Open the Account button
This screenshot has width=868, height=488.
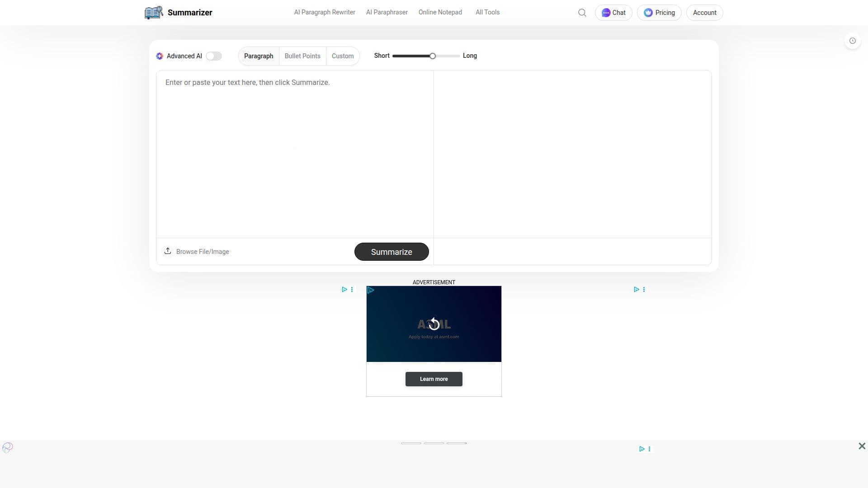704,13
